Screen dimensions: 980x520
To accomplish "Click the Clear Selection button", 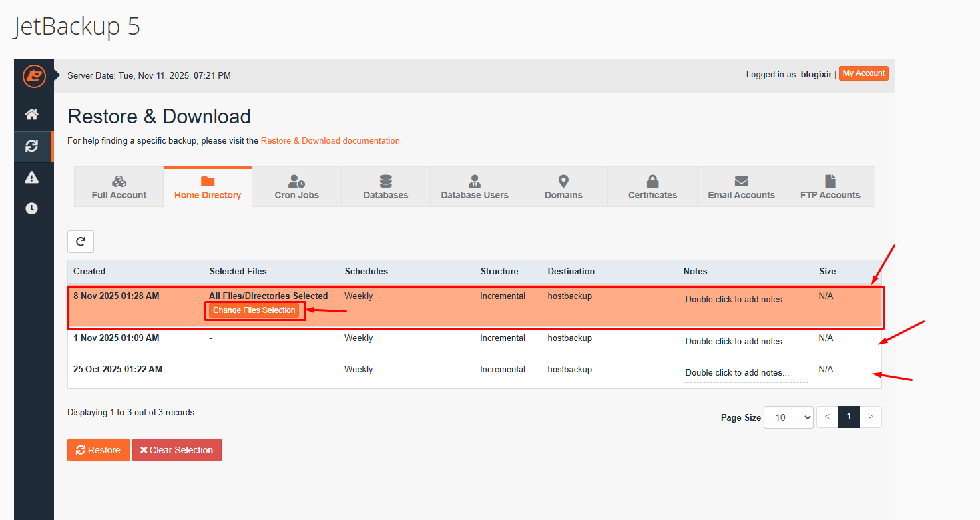I will [x=177, y=450].
